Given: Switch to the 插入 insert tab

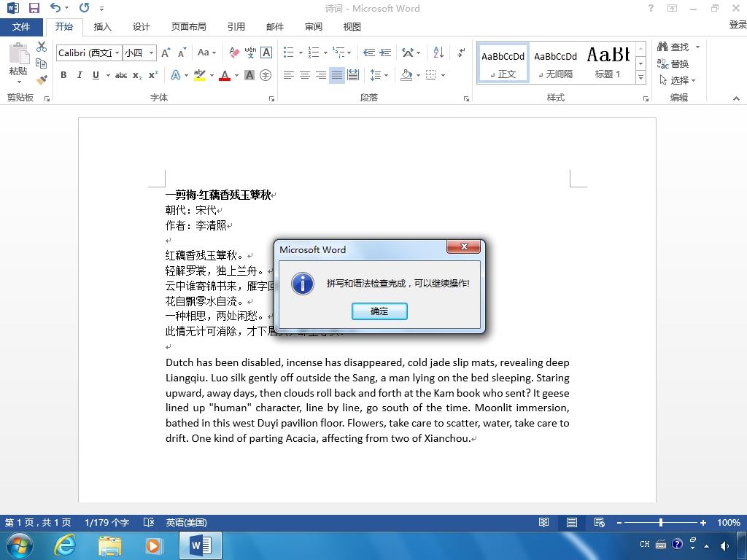Looking at the screenshot, I should (102, 27).
